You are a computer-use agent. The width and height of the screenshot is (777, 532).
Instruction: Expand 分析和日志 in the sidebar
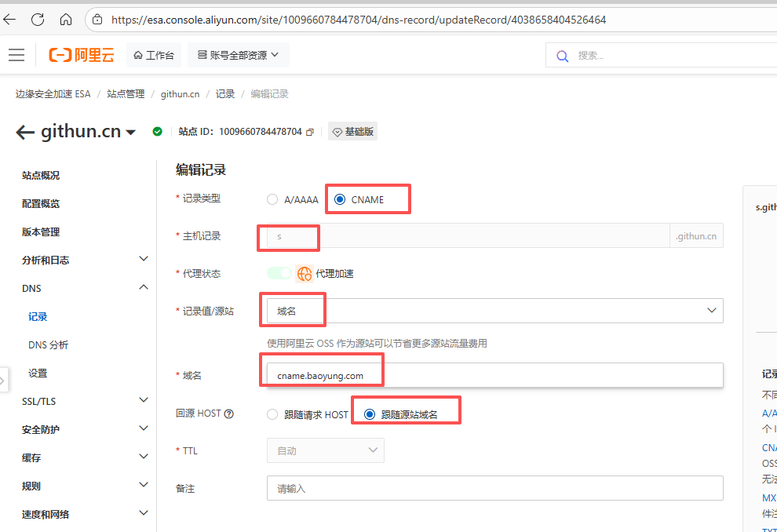click(x=143, y=260)
